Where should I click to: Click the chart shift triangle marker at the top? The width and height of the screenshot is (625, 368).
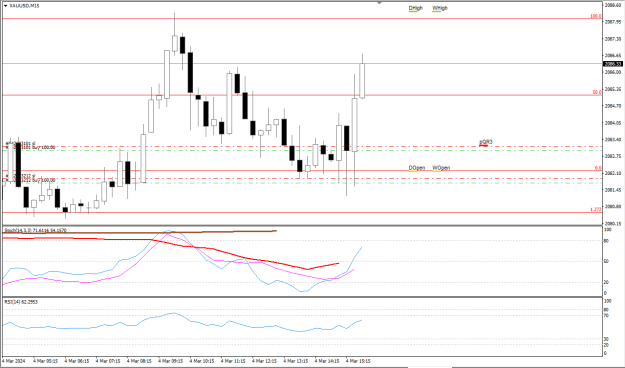pyautogui.click(x=379, y=3)
